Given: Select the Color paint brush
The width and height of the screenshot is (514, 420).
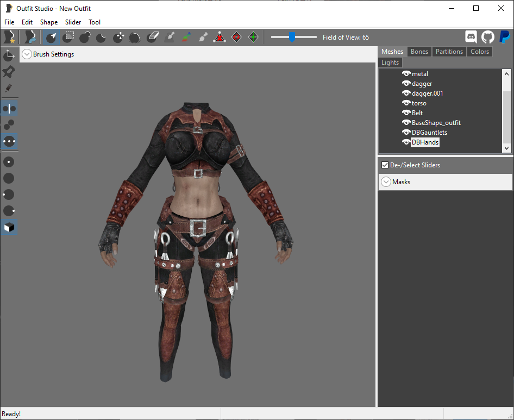Looking at the screenshot, I should click(x=186, y=37).
